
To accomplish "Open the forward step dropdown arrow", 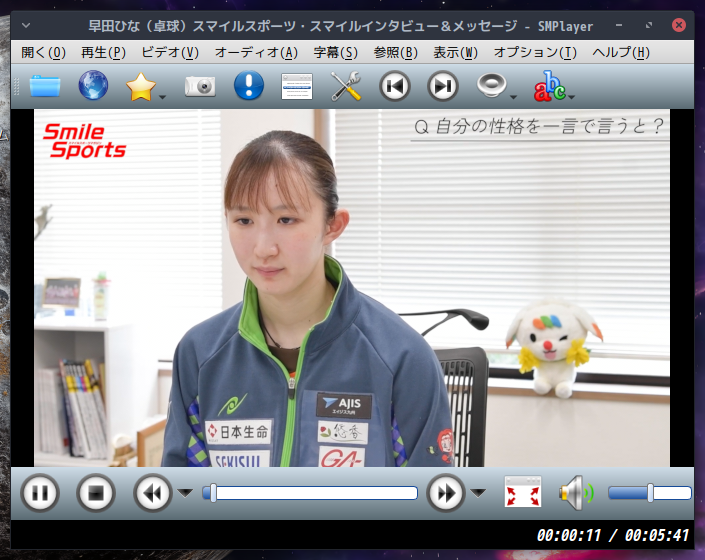I will [478, 493].
